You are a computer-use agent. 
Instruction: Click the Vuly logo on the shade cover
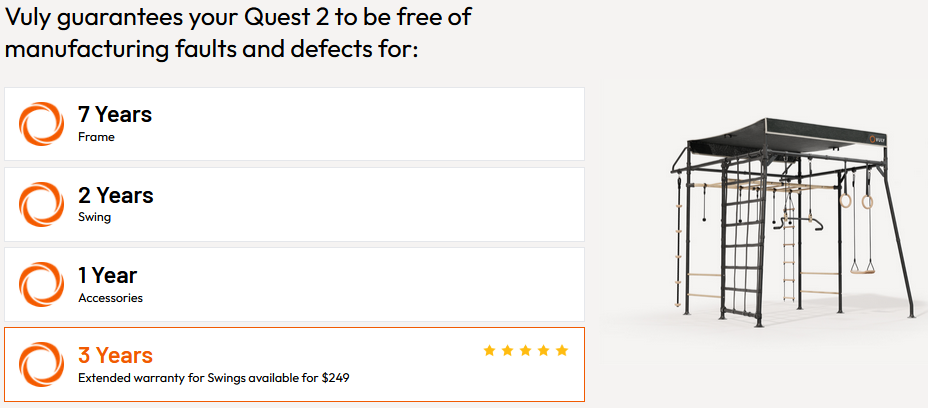coord(878,139)
